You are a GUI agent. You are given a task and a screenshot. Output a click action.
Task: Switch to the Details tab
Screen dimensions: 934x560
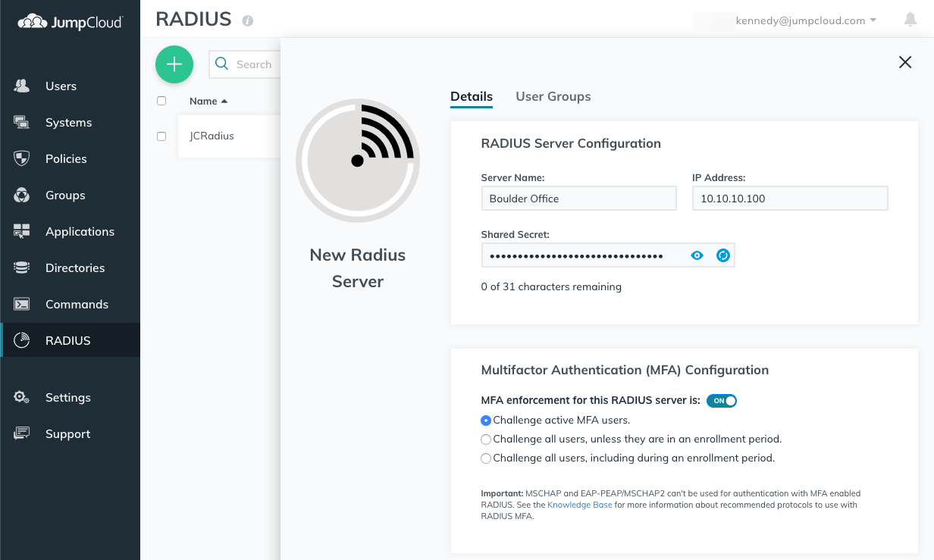[x=472, y=96]
